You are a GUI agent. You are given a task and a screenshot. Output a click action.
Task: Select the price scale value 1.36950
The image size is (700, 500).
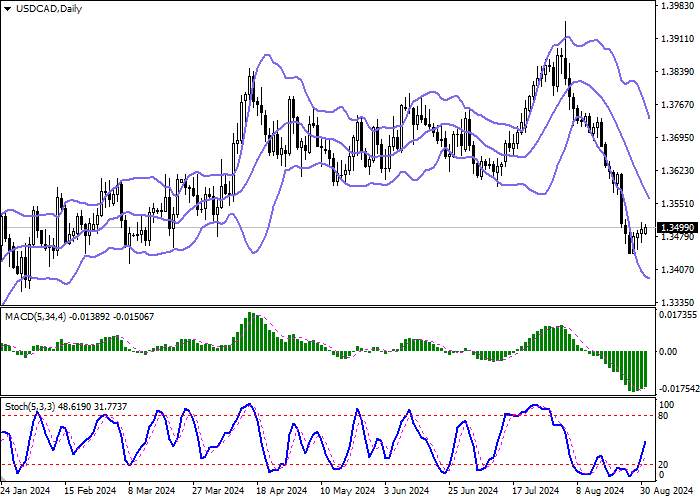point(679,138)
